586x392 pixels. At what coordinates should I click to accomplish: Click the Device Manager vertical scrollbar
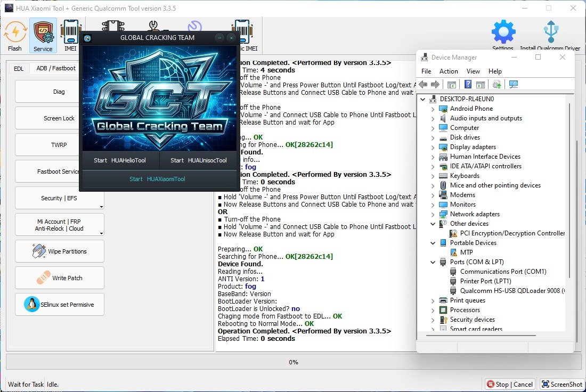pyautogui.click(x=569, y=191)
